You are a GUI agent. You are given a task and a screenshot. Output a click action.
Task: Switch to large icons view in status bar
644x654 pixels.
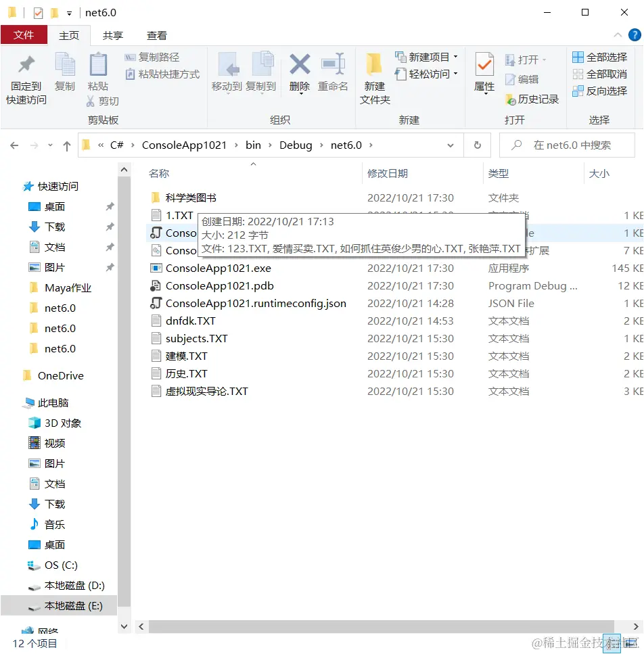630,644
